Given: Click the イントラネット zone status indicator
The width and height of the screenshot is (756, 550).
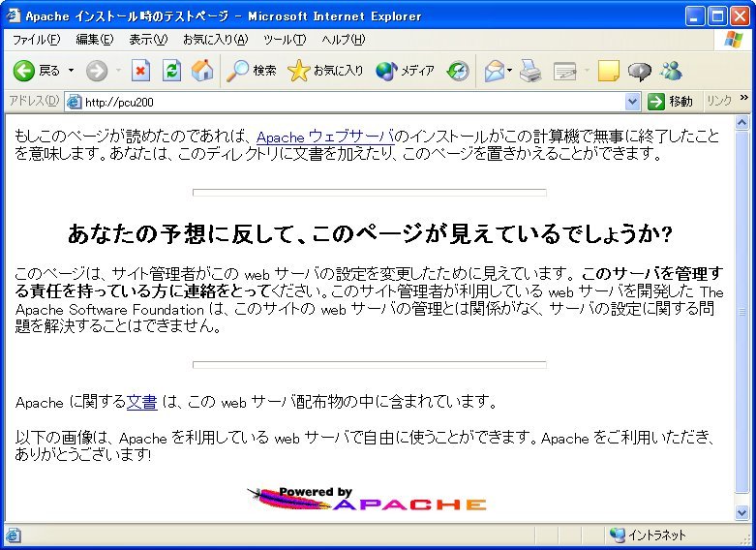Looking at the screenshot, I should (648, 535).
